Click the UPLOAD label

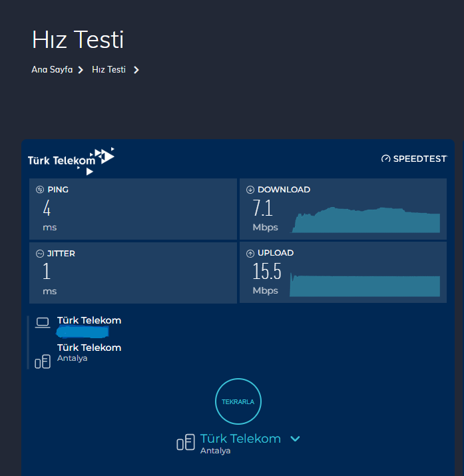(x=276, y=253)
